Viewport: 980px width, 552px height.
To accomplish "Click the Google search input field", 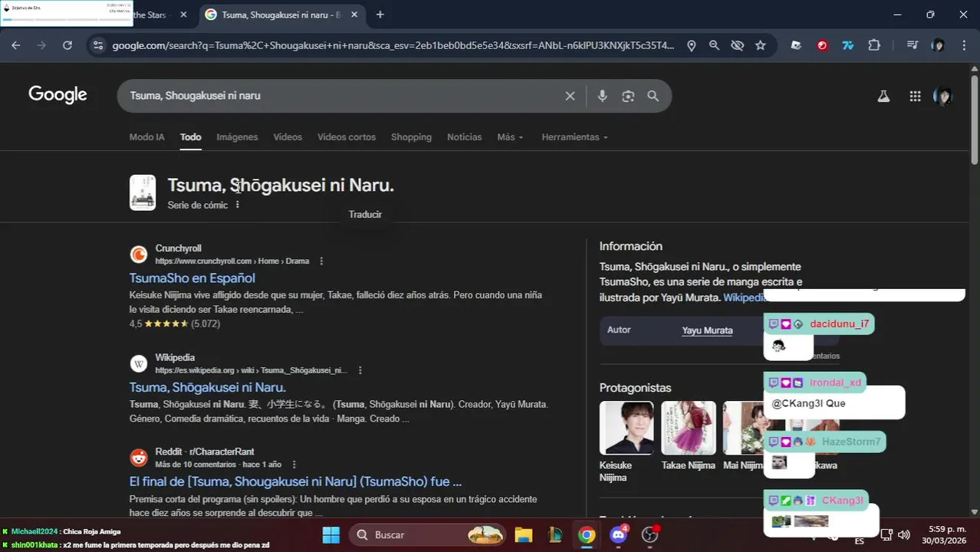I will (x=345, y=96).
